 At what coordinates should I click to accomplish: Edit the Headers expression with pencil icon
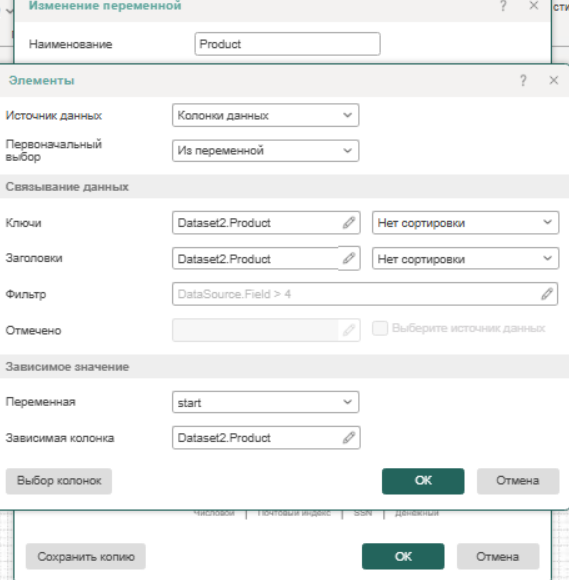point(349,258)
